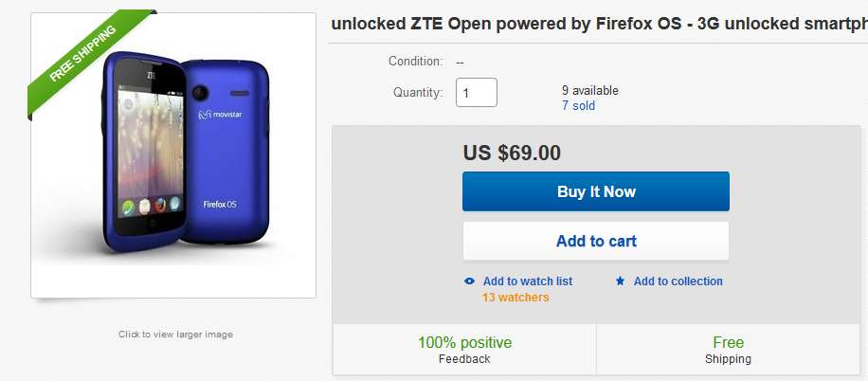Click the eye icon beside watch list
The height and width of the screenshot is (381, 868).
(470, 281)
